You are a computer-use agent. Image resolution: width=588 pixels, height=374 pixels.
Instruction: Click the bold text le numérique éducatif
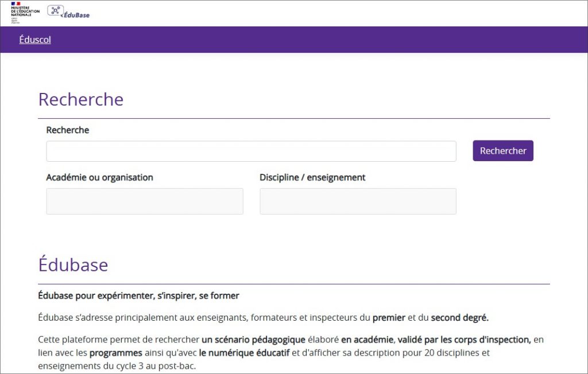tap(244, 353)
